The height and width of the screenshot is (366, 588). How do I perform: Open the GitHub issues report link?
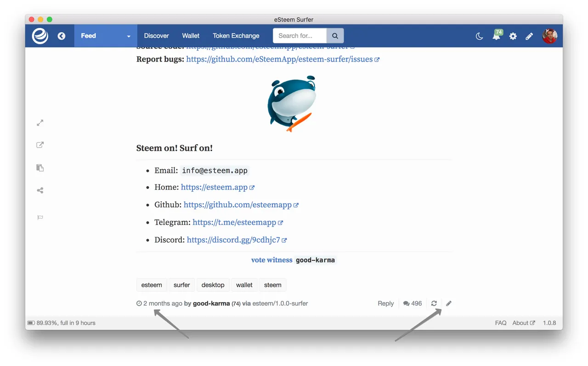(283, 59)
